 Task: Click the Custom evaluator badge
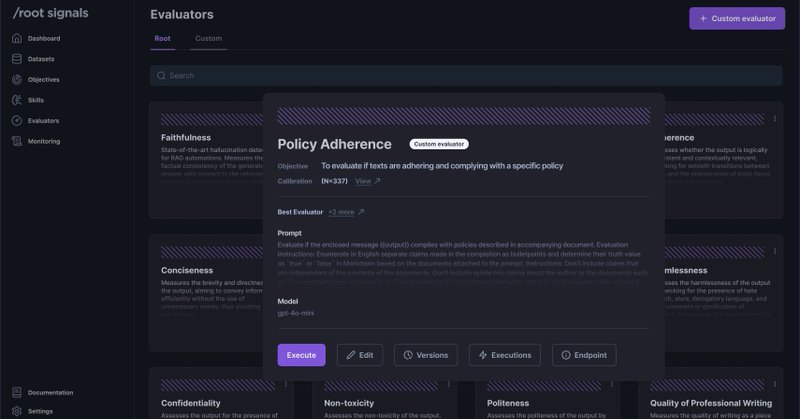[439, 144]
